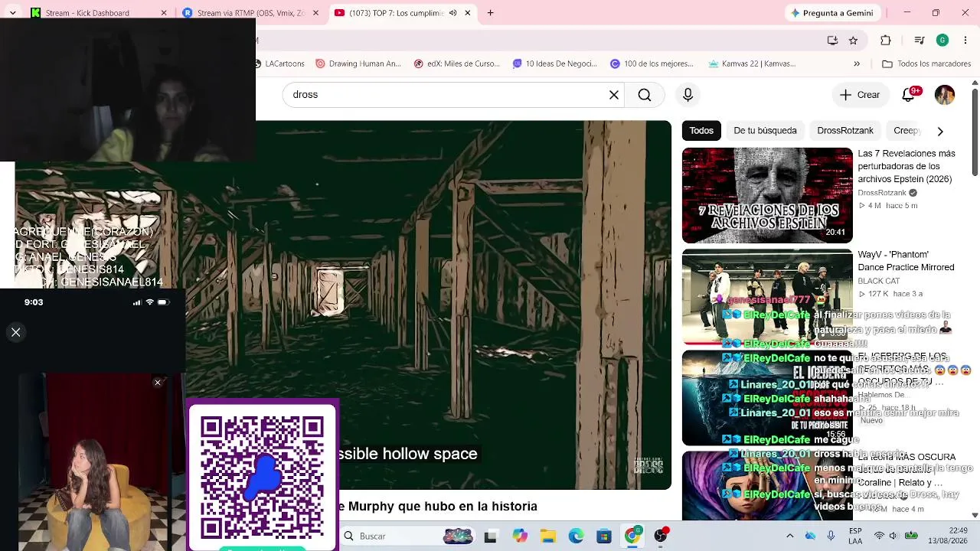980x551 pixels.
Task: Open the LACartoons bookmark
Action: click(x=282, y=64)
